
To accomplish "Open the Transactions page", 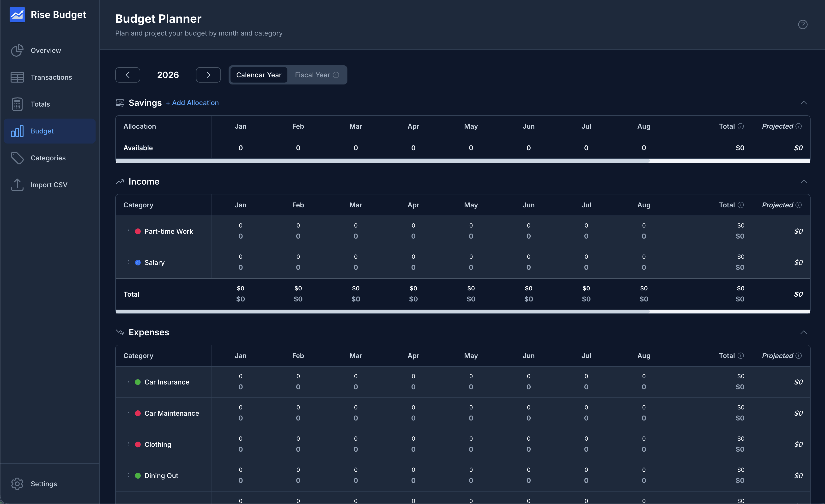I will point(51,77).
